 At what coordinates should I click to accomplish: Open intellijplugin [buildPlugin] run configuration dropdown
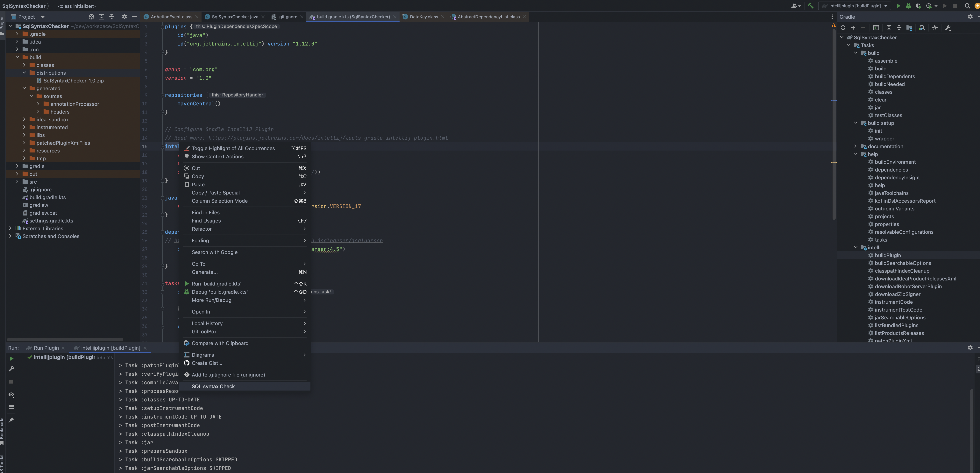click(x=855, y=6)
